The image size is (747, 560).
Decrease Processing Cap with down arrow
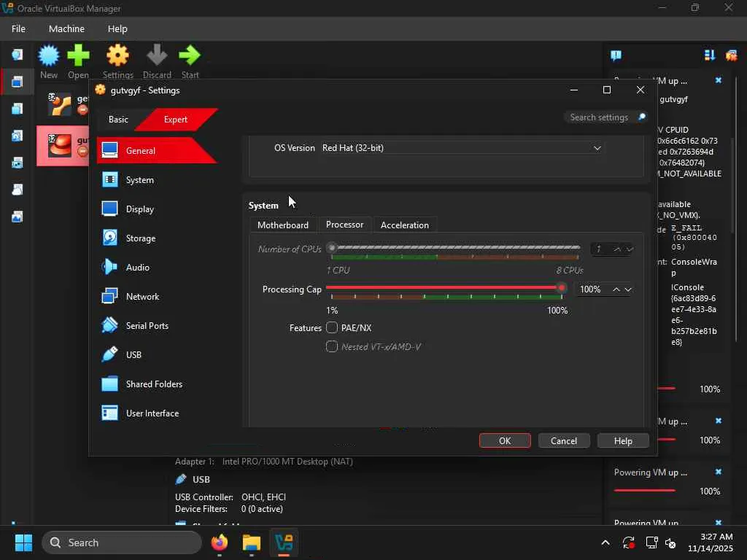(x=628, y=289)
